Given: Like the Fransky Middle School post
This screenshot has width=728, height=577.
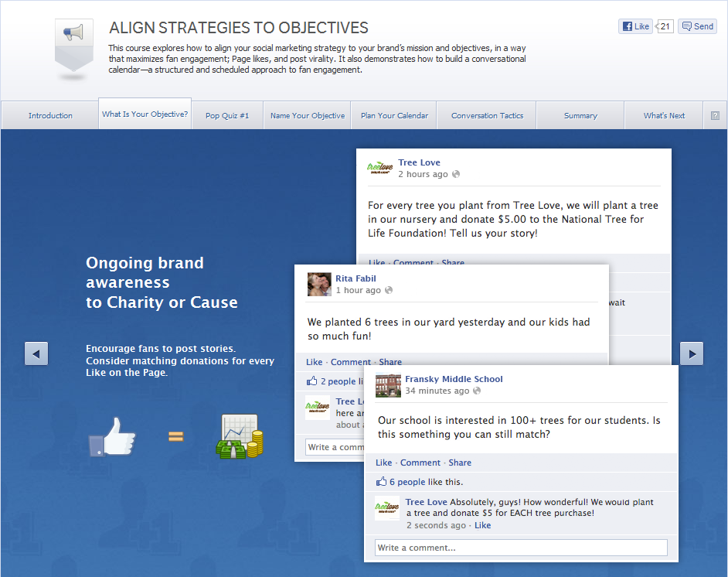Looking at the screenshot, I should (x=384, y=463).
